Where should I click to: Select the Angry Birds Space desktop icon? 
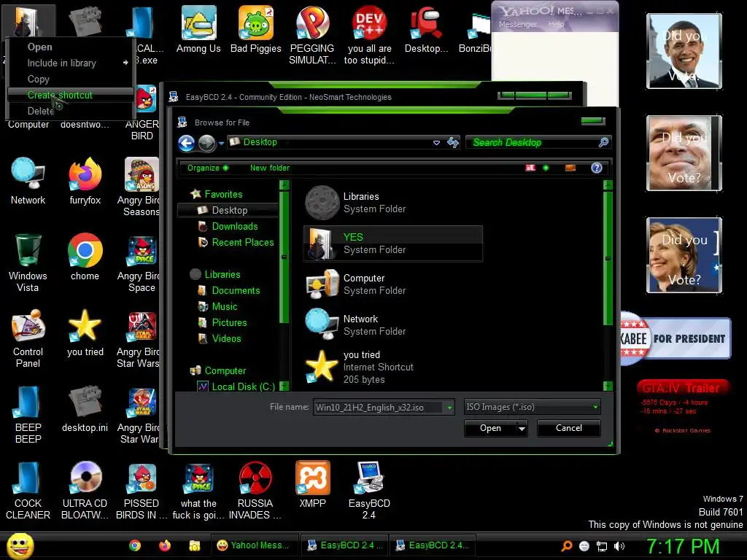click(139, 262)
